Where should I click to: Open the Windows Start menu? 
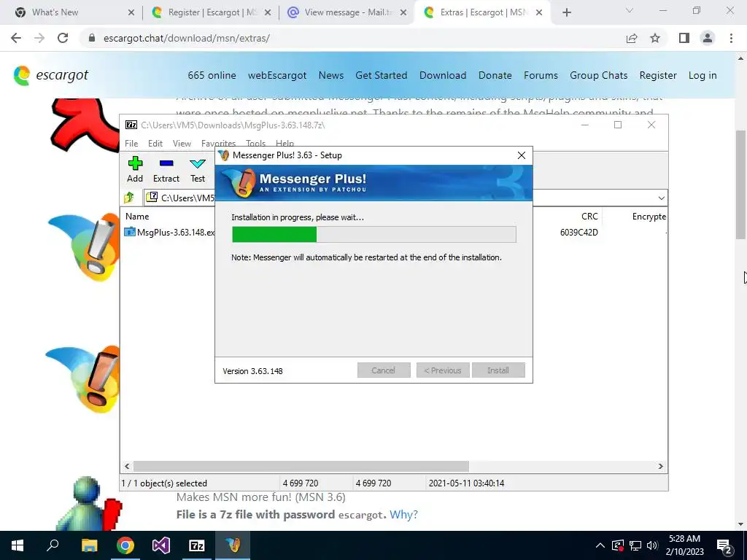[x=18, y=545]
